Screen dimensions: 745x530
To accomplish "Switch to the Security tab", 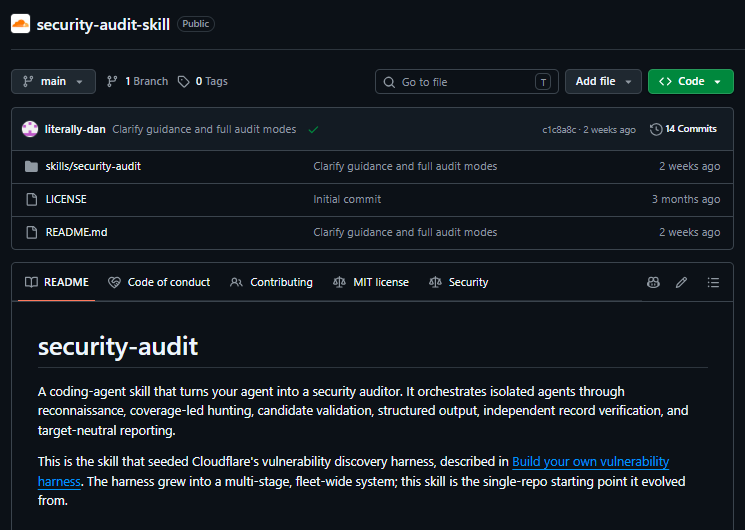I will point(458,282).
